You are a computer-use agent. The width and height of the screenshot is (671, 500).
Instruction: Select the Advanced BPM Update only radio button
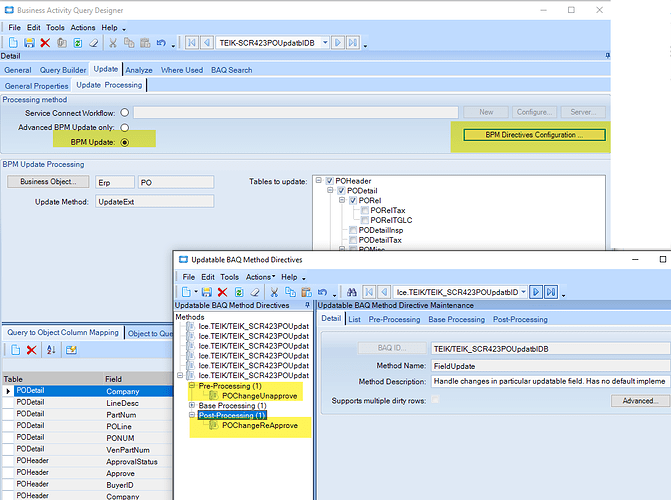pyautogui.click(x=125, y=128)
